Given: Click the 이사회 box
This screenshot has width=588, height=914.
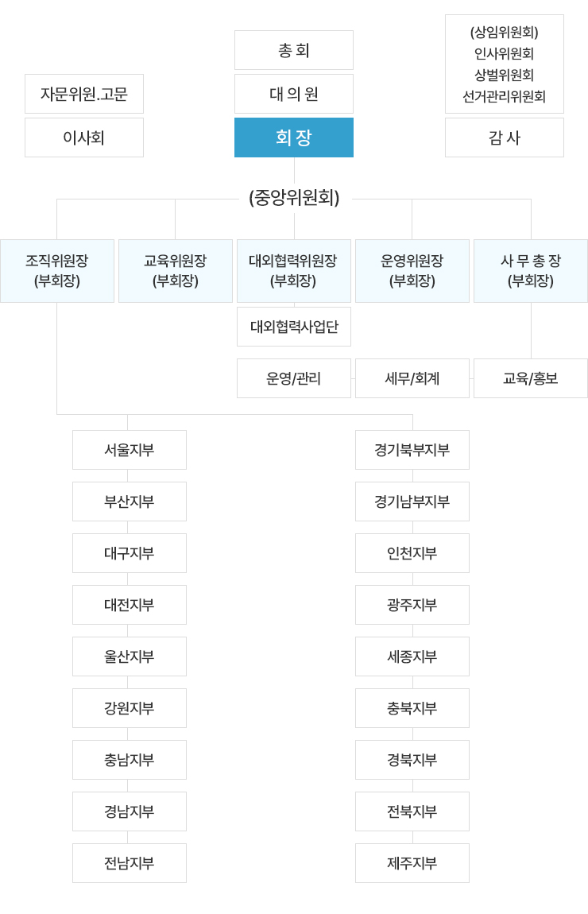Looking at the screenshot, I should 84,137.
